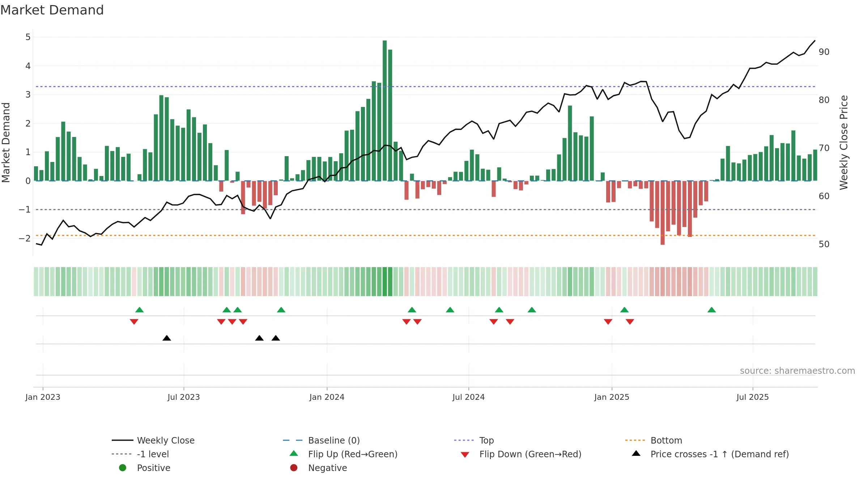This screenshot has height=488, width=868.
Task: Select the Top legend label
Action: [486, 440]
